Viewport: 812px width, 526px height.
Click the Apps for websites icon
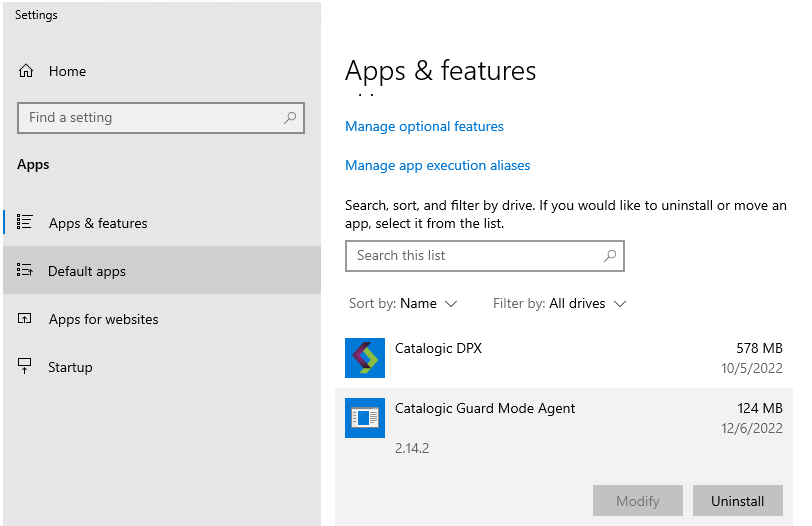click(x=26, y=319)
